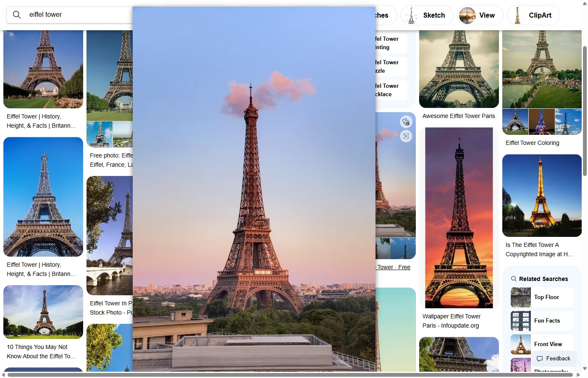Open "Wallpaper Eiffel Tower Paris - Infoupdate.org" link
Image resolution: width=588 pixels, height=378 pixels.
pos(451,321)
